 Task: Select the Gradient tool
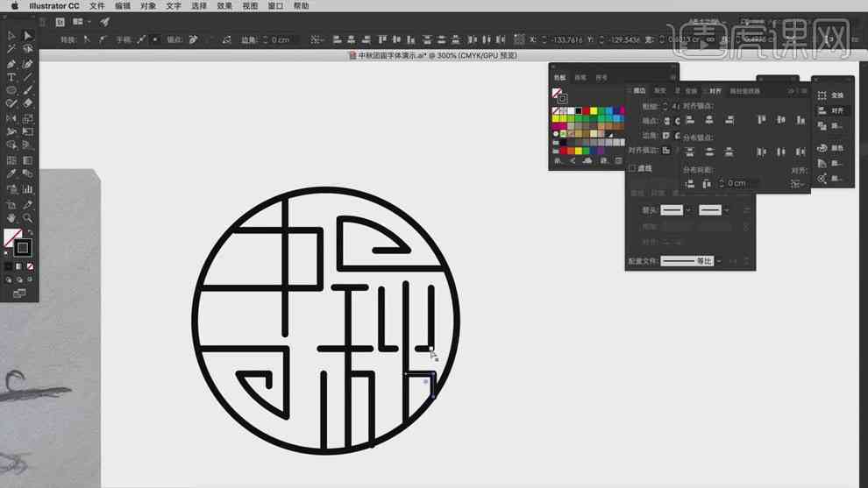coord(27,160)
